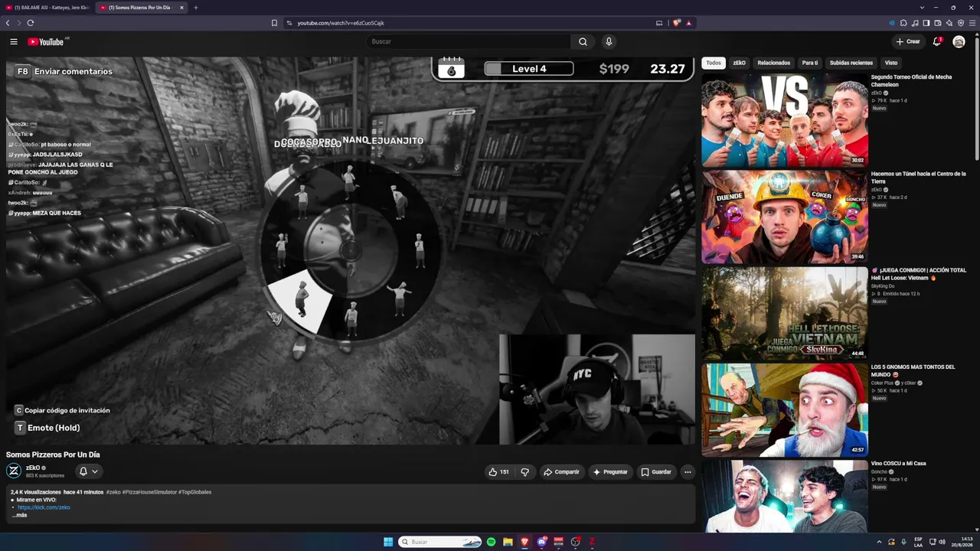Open the more actions ellipsis under the video
The image size is (980, 551).
coord(688,472)
